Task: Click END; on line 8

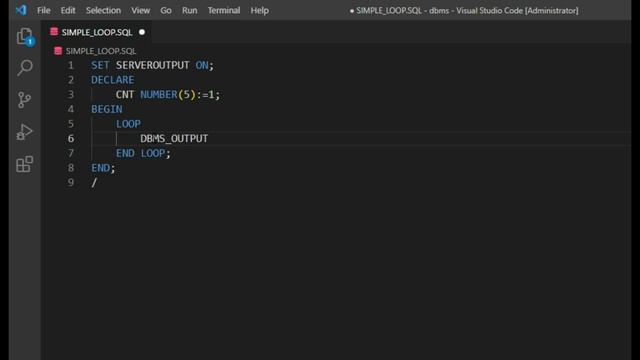Action: (x=103, y=168)
